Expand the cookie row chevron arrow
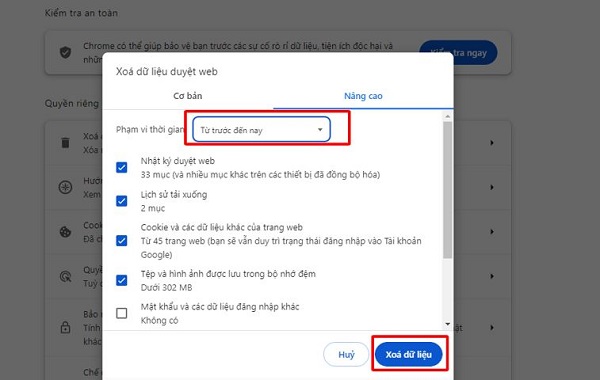Image resolution: width=600 pixels, height=380 pixels. click(x=492, y=232)
